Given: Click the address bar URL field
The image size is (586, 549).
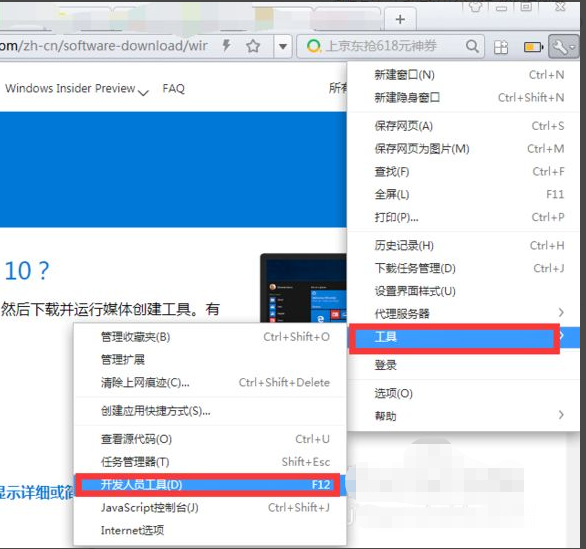Looking at the screenshot, I should click(108, 46).
